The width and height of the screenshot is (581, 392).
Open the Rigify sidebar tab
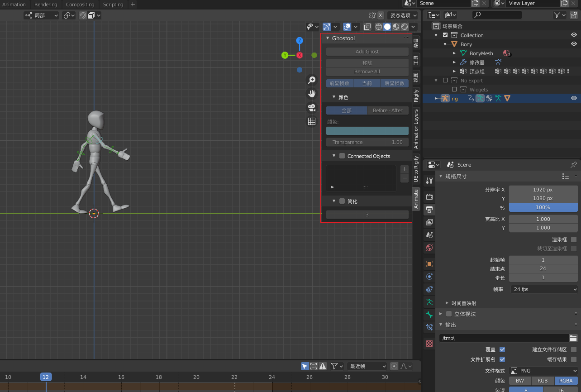[x=416, y=96]
